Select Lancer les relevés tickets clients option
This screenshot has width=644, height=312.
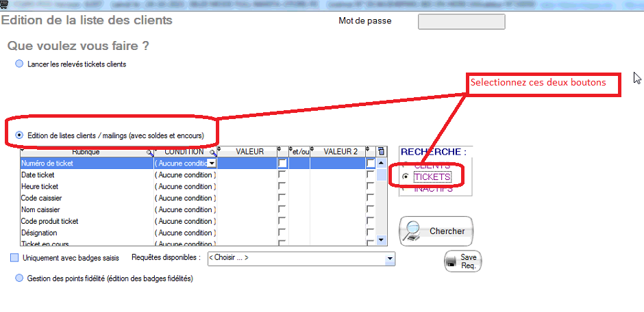tap(19, 64)
